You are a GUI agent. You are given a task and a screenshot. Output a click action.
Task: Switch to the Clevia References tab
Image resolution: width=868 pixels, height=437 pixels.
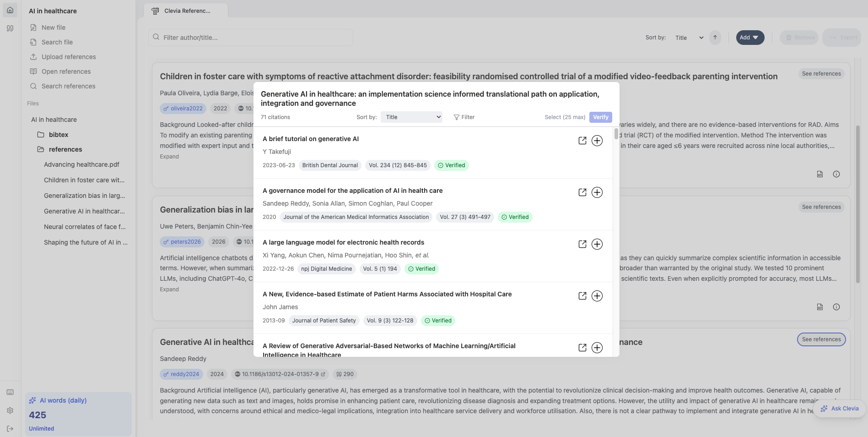(185, 10)
